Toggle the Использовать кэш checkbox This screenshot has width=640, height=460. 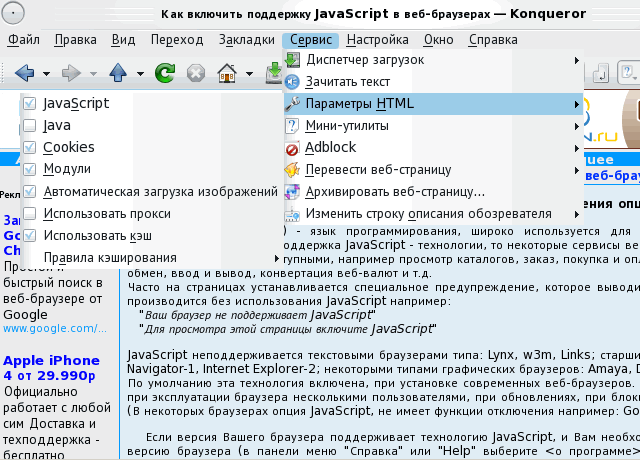[30, 236]
